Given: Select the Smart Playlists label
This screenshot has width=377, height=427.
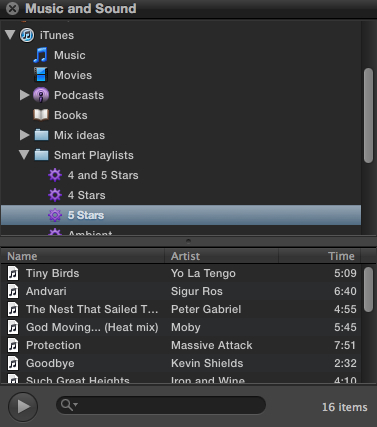Looking at the screenshot, I should point(94,155).
